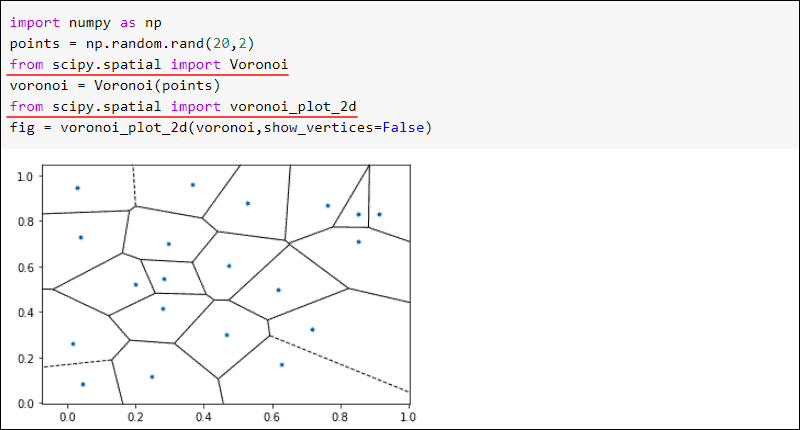Image resolution: width=800 pixels, height=430 pixels.
Task: Click the x-axis tick label 0.0 under plot
Action: (x=67, y=417)
